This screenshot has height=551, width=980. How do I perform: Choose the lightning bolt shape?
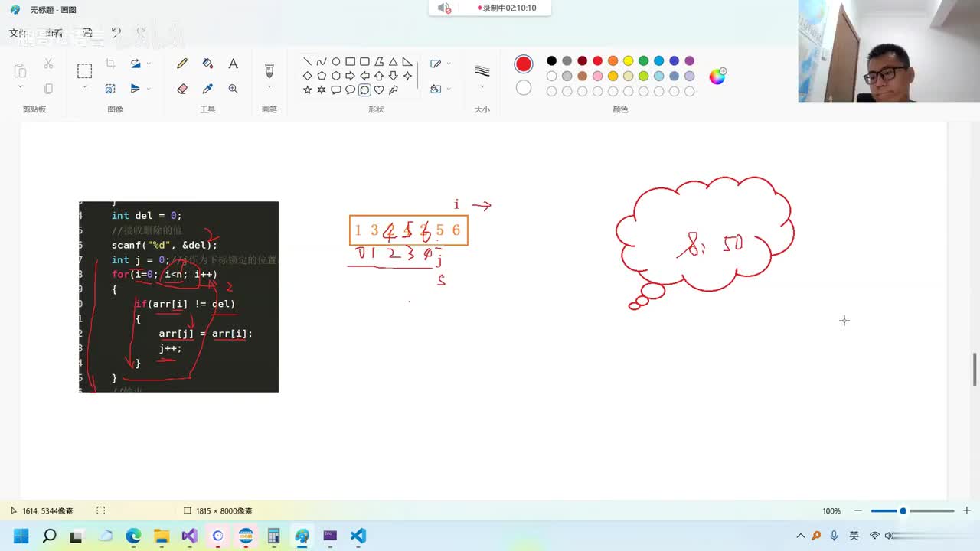pos(393,90)
